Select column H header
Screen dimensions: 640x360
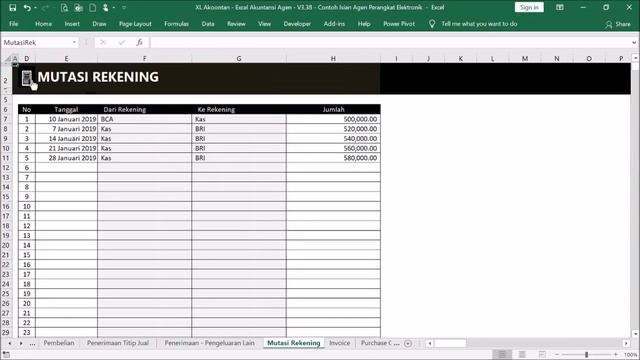tap(333, 59)
